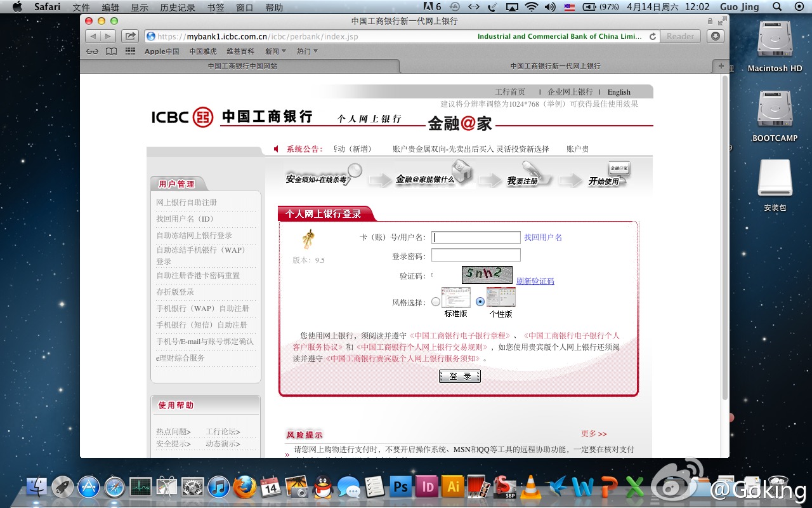Expand the 热门 bookmarks dropdown
This screenshot has height=508, width=812.
click(x=308, y=51)
